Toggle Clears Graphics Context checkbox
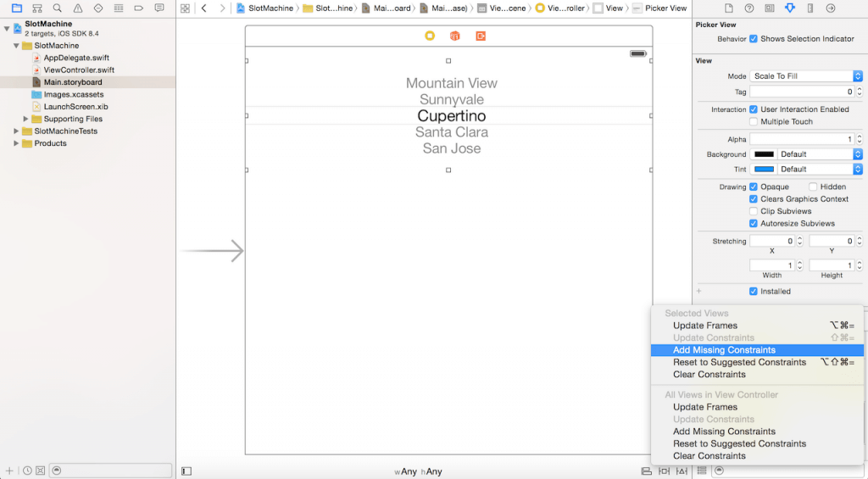This screenshot has height=479, width=868. (754, 198)
